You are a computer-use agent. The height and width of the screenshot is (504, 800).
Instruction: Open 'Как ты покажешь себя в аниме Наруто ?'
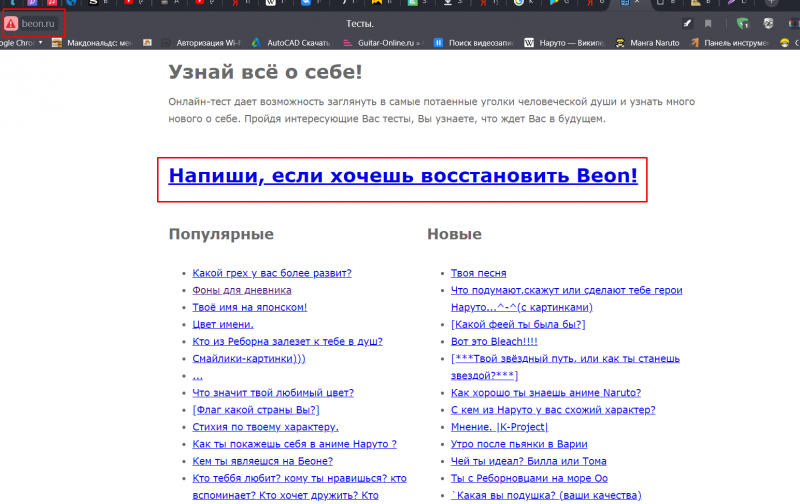(294, 444)
